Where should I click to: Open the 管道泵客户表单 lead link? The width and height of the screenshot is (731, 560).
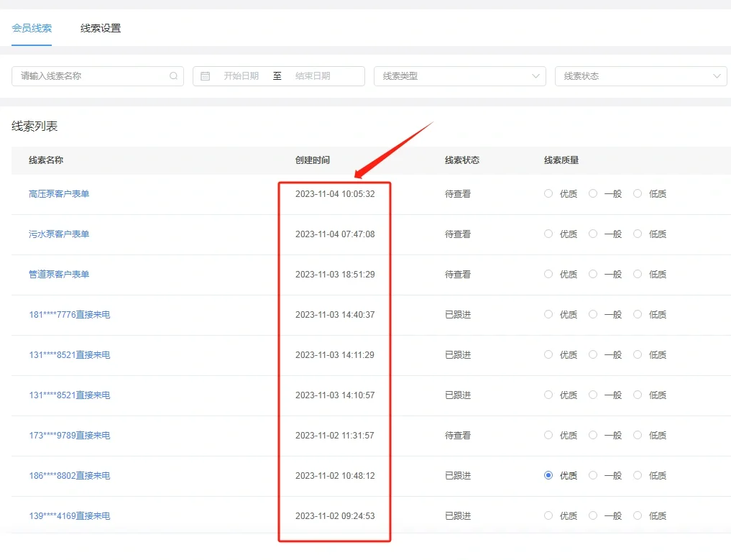[59, 274]
